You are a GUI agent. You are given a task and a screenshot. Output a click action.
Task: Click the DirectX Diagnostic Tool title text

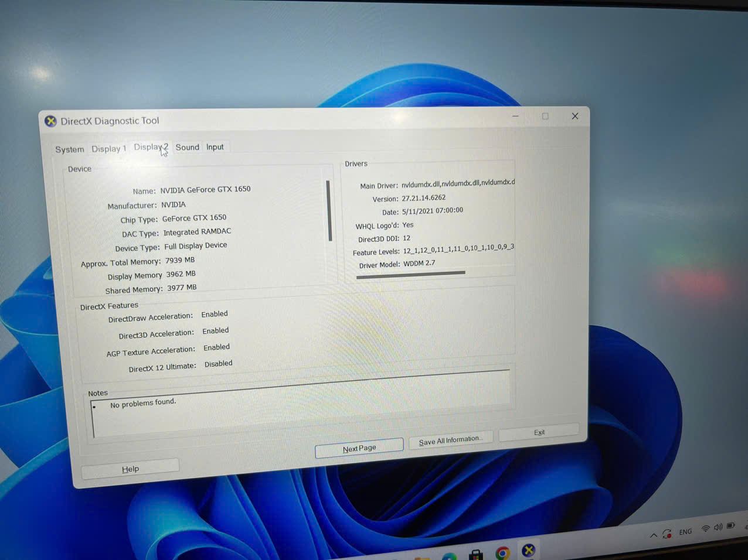(110, 121)
